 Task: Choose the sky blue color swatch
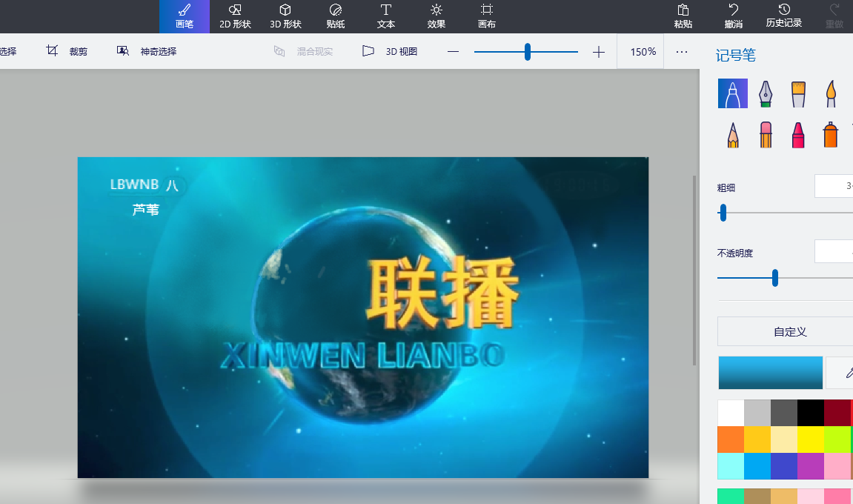point(757,466)
